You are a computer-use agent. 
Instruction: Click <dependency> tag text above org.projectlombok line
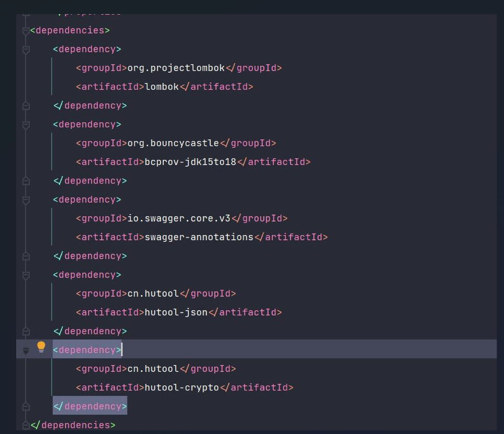click(x=87, y=49)
